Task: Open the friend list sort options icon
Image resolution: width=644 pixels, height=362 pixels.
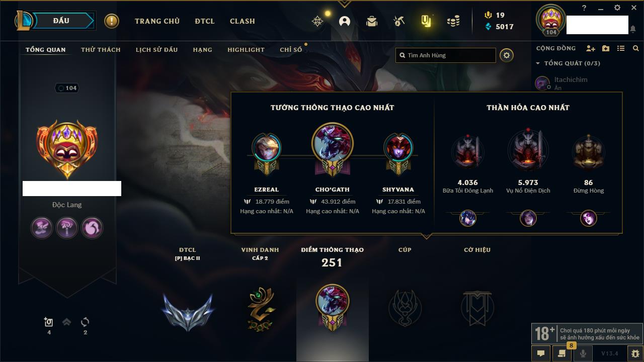Action: point(621,48)
